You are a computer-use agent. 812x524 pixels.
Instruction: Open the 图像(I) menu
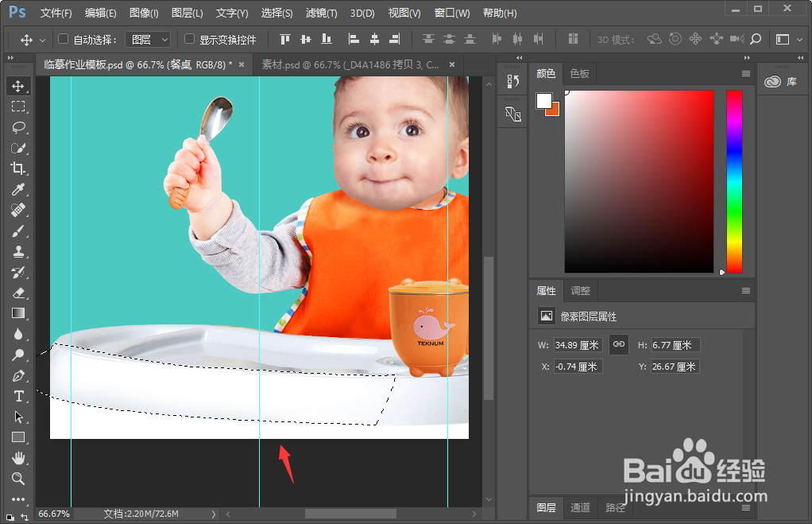144,13
